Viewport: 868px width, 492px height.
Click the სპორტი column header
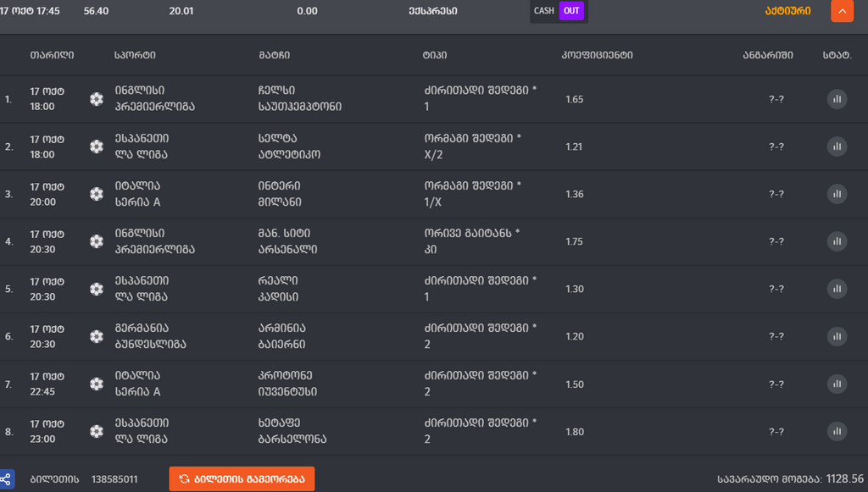[x=135, y=55]
